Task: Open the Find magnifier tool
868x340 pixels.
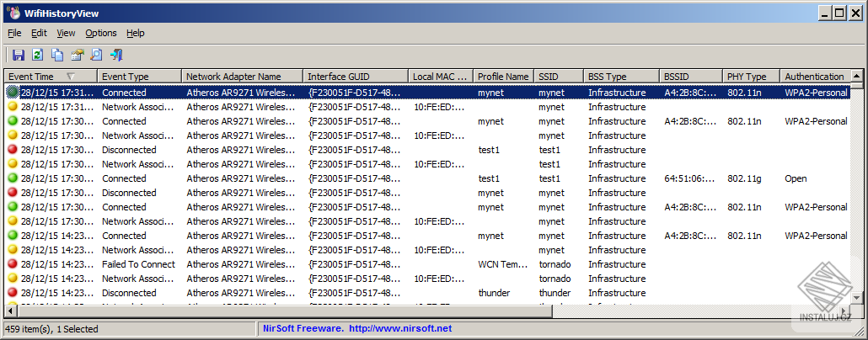Action: click(96, 55)
